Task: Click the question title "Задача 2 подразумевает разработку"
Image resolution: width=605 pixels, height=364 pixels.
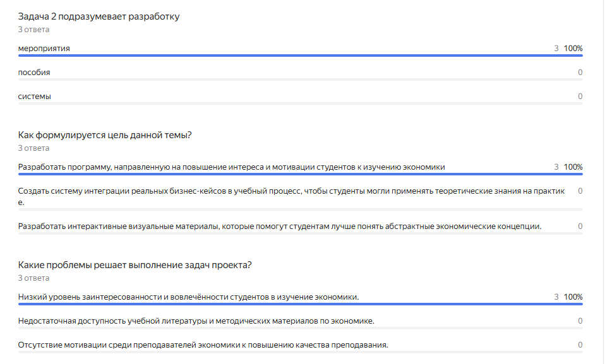Action: [99, 16]
